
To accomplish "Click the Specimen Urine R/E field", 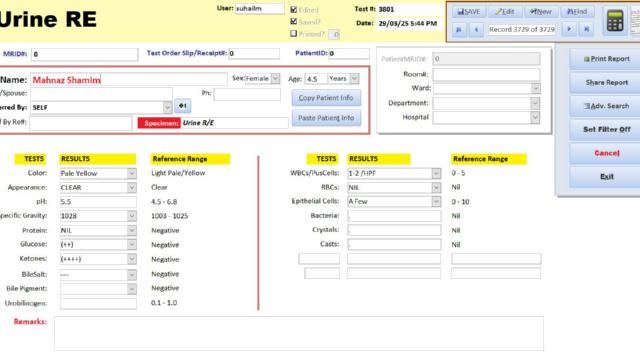I will click(234, 123).
